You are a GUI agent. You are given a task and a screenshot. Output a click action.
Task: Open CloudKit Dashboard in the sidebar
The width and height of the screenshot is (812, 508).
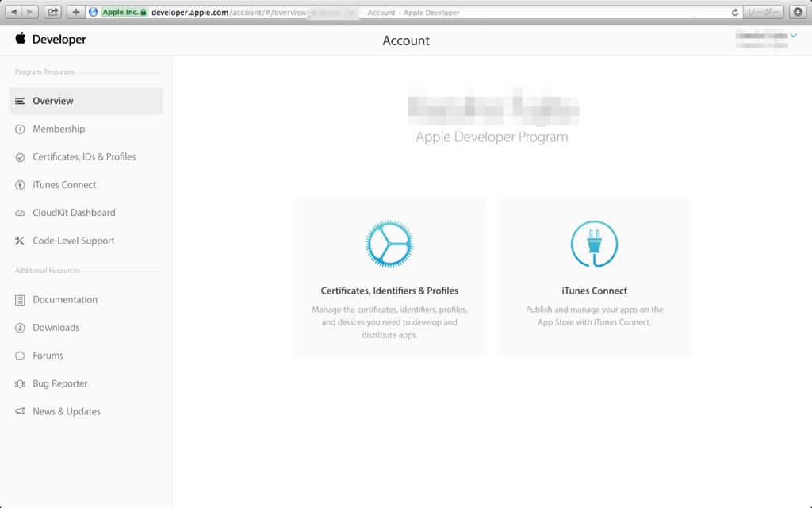[74, 213]
